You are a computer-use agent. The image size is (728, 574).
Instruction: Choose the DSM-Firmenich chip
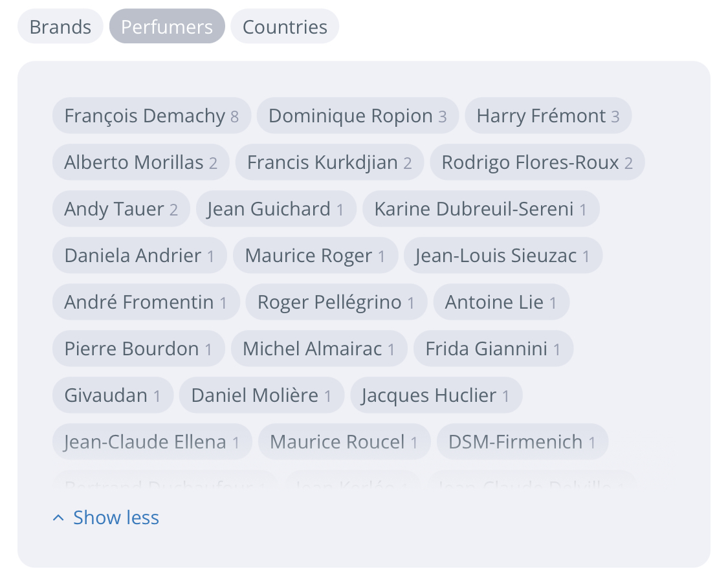(x=522, y=441)
